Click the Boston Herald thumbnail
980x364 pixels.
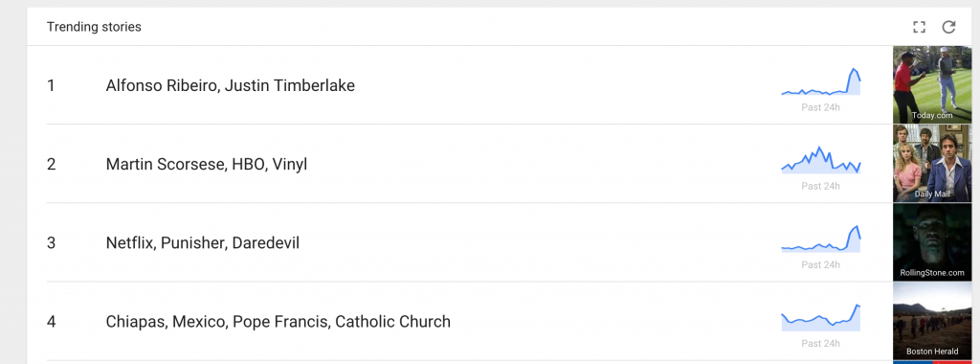click(x=932, y=321)
